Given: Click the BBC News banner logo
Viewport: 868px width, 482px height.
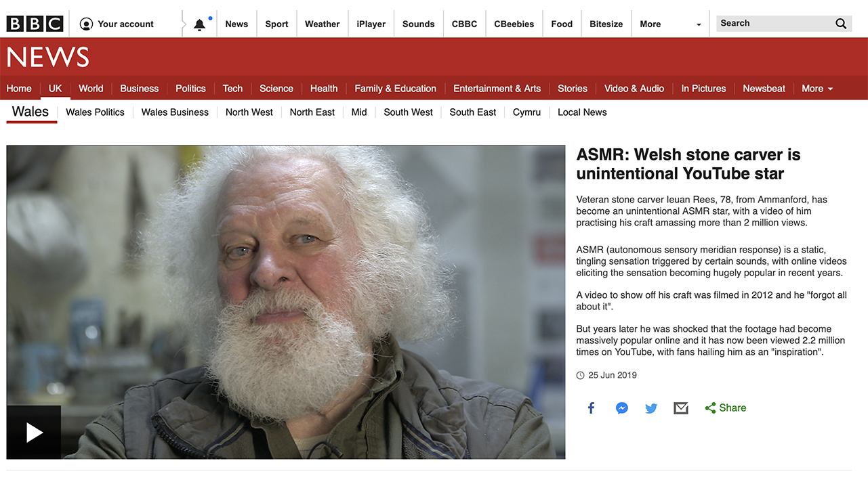Looking at the screenshot, I should click(48, 58).
